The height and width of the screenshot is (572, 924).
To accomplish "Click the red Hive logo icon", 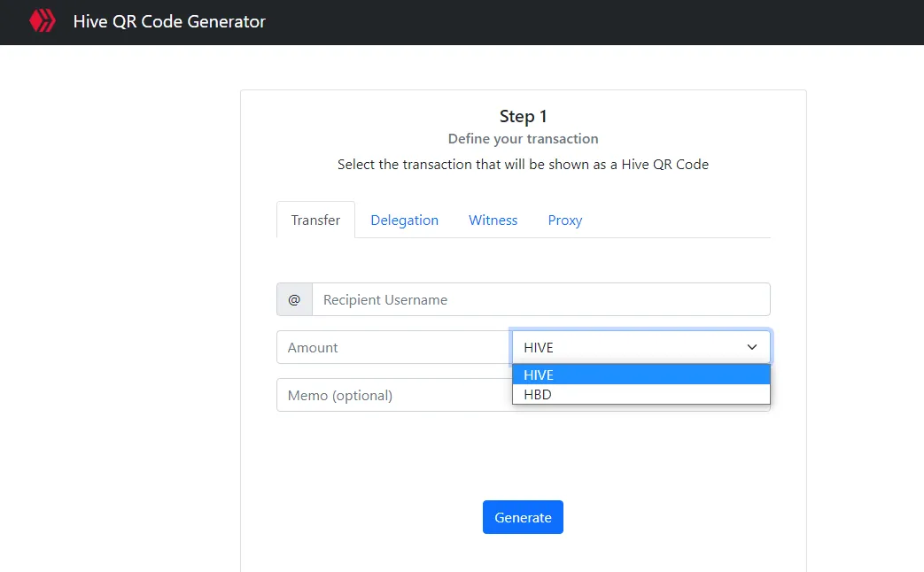I will (x=43, y=21).
